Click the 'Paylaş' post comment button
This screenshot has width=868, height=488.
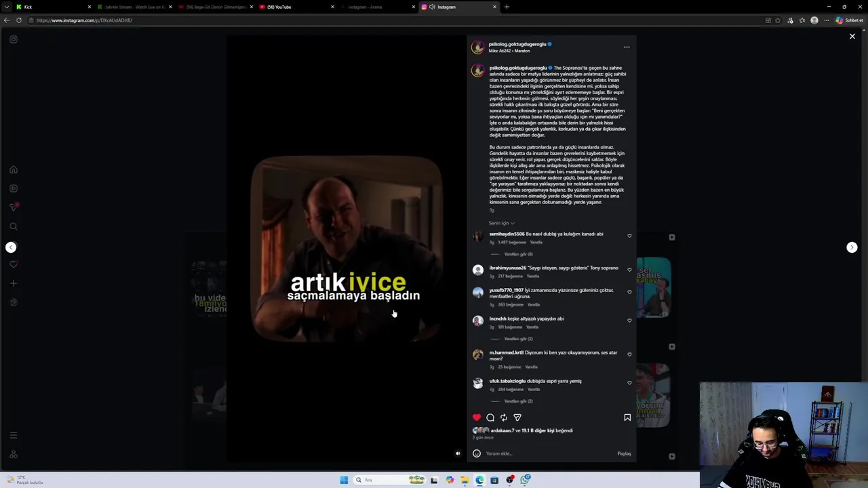624,453
